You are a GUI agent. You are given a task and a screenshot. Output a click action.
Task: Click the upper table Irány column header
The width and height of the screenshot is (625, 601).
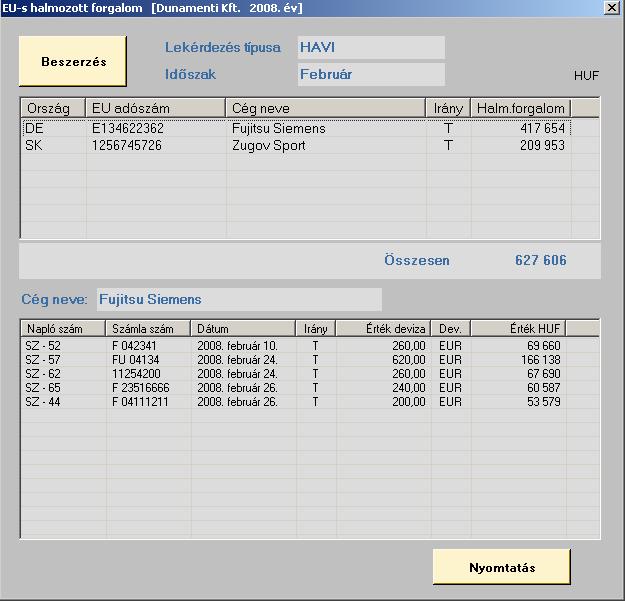click(x=448, y=108)
